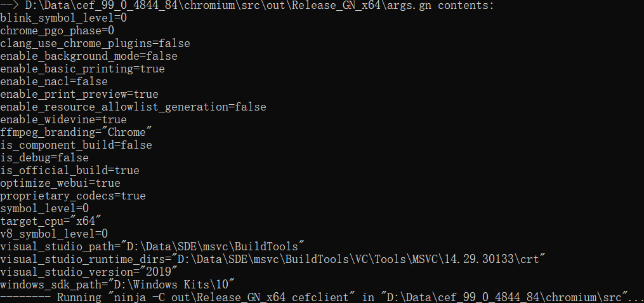The image size is (644, 303).
Task: Click the target_cpu="x64" line
Action: pos(51,221)
